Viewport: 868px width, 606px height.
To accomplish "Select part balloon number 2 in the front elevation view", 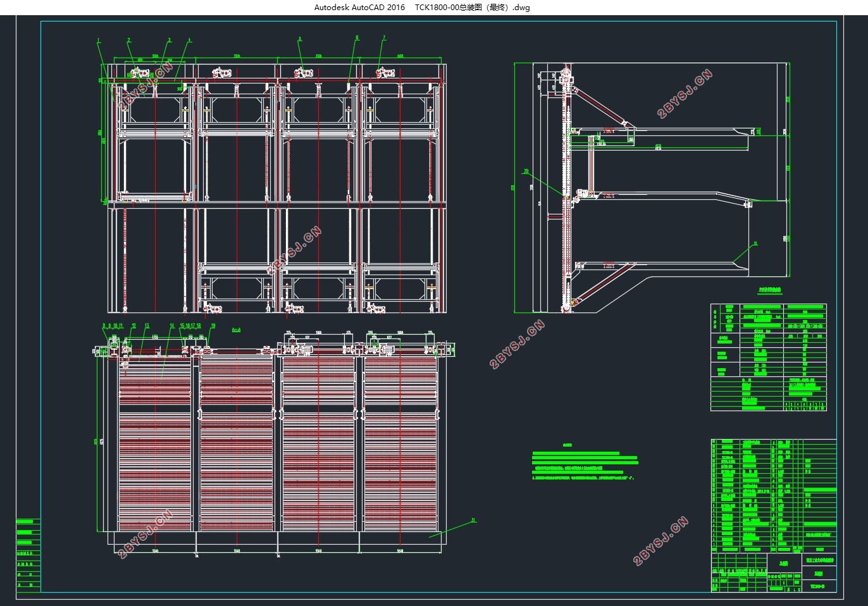I will 128,40.
